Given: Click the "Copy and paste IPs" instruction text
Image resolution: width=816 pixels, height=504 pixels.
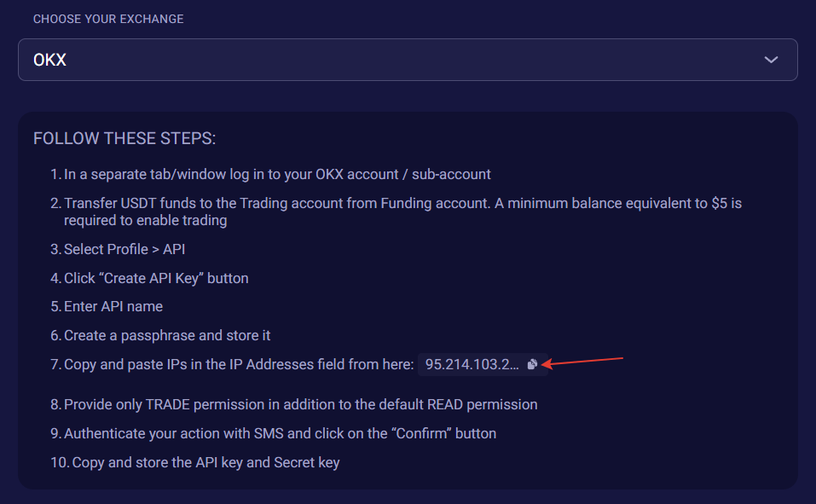Looking at the screenshot, I should [239, 364].
